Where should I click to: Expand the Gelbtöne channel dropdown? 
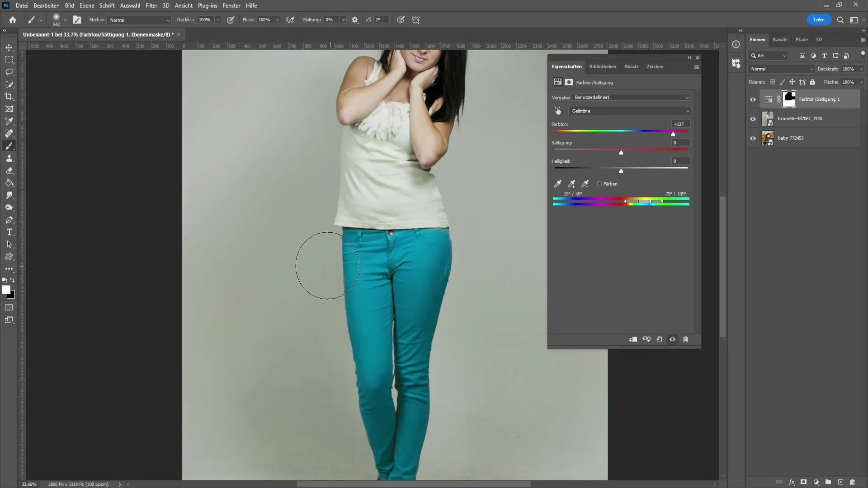click(x=687, y=111)
